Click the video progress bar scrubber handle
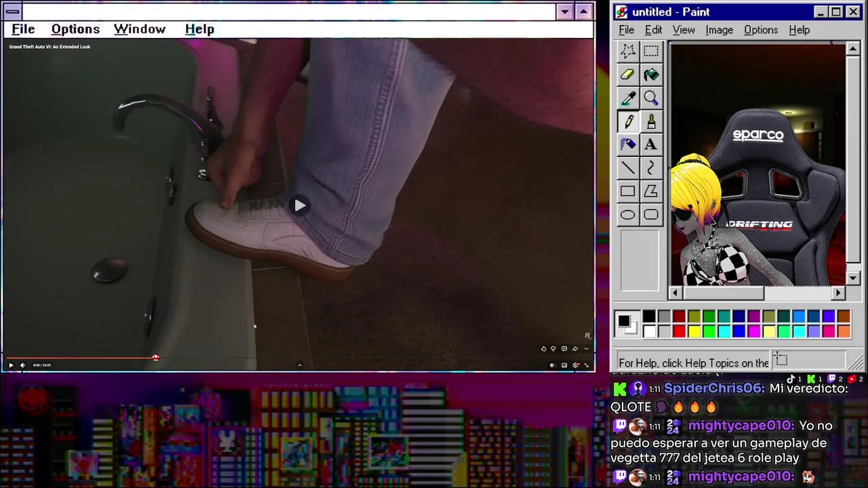868x488 pixels. (x=155, y=357)
